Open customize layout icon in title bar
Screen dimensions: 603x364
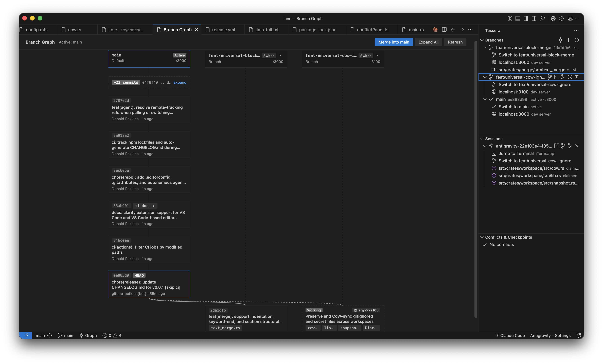point(510,19)
